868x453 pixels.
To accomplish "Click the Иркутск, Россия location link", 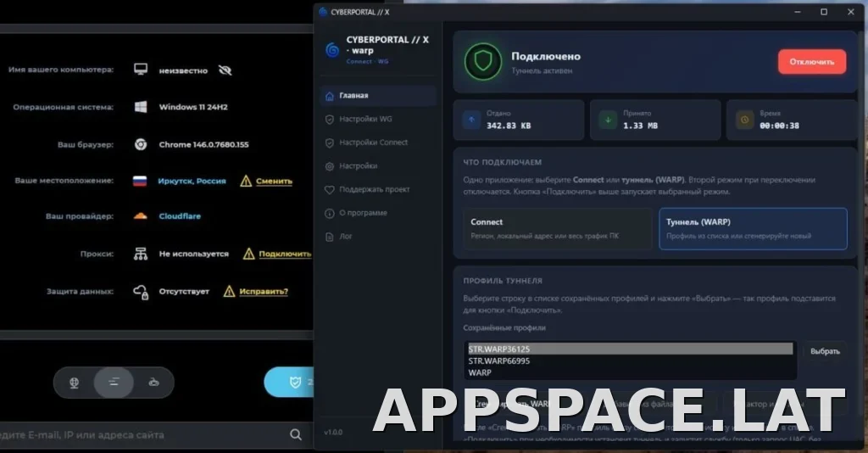I will click(192, 181).
